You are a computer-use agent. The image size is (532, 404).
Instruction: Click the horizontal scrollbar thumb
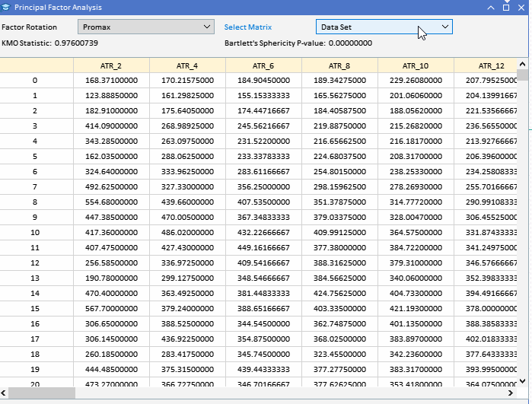[x=41, y=393]
